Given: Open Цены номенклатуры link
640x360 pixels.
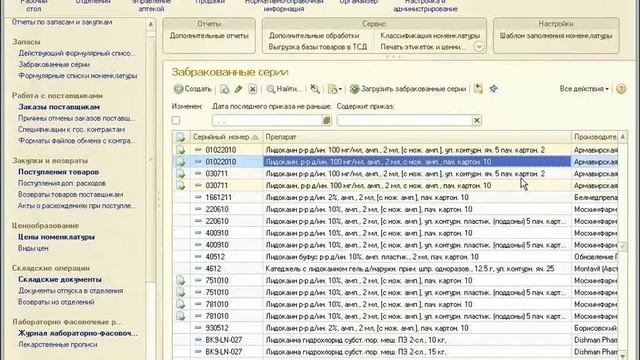Looking at the screenshot, I should pyautogui.click(x=56, y=237).
